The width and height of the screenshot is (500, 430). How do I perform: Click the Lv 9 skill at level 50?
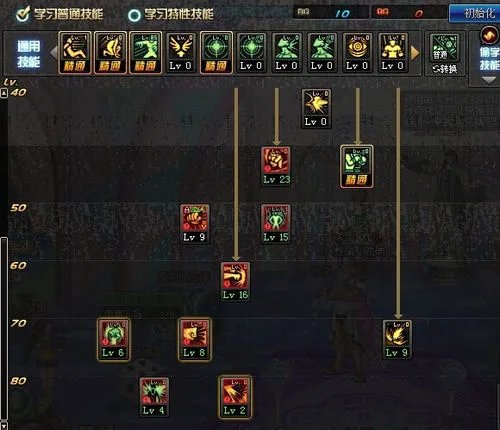195,224
